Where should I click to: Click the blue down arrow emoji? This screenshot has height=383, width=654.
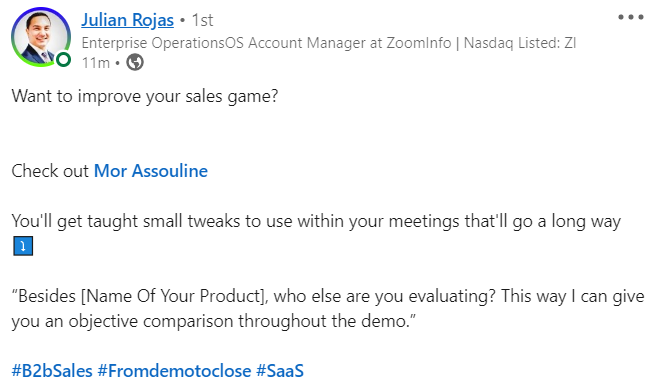tap(23, 246)
